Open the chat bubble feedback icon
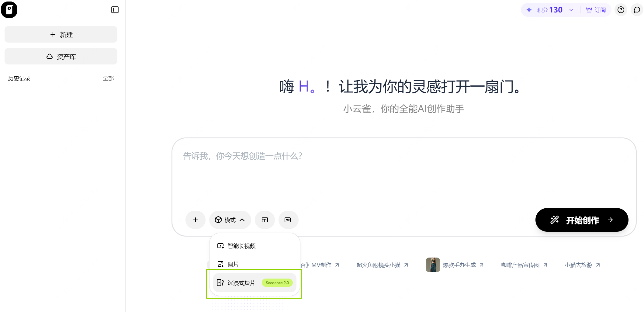644x312 pixels. [637, 10]
